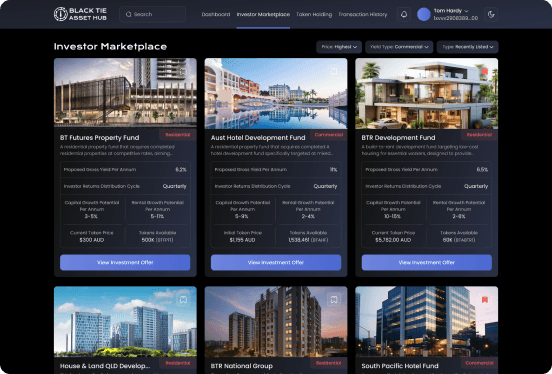
Task: Toggle red bookmark on South Pacific Hotel Fund
Action: pos(484,300)
